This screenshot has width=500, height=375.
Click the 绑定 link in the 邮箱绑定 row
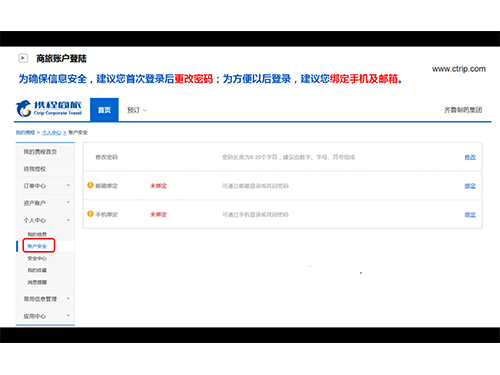click(x=470, y=186)
